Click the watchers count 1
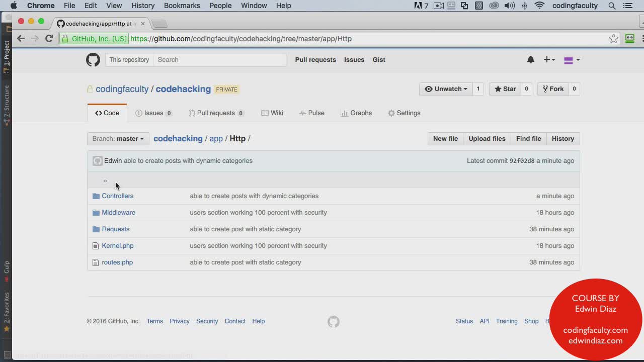 pyautogui.click(x=478, y=89)
